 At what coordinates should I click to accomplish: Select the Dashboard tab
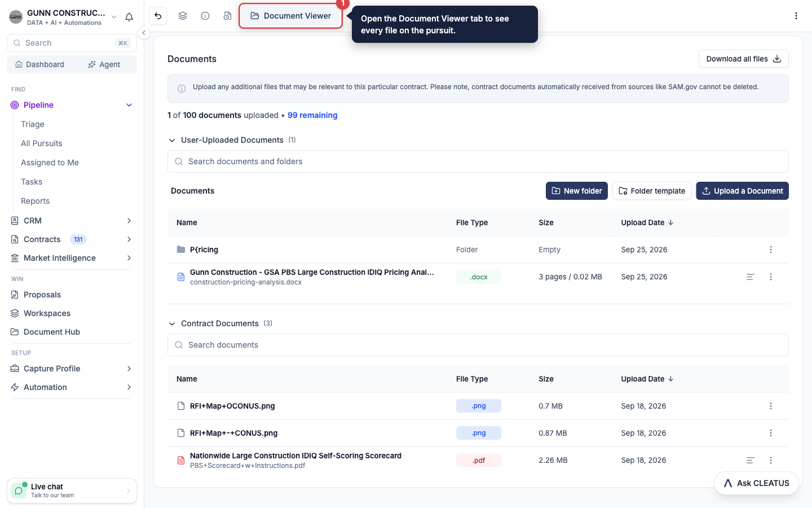click(39, 64)
